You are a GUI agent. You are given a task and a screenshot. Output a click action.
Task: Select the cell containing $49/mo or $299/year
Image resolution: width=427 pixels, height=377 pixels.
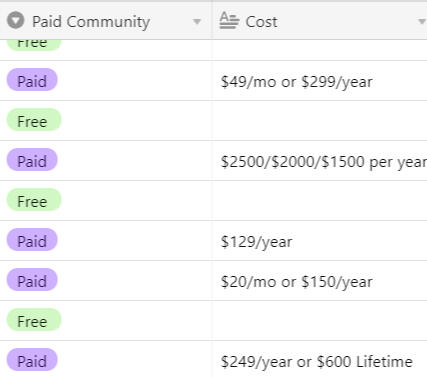(x=319, y=81)
